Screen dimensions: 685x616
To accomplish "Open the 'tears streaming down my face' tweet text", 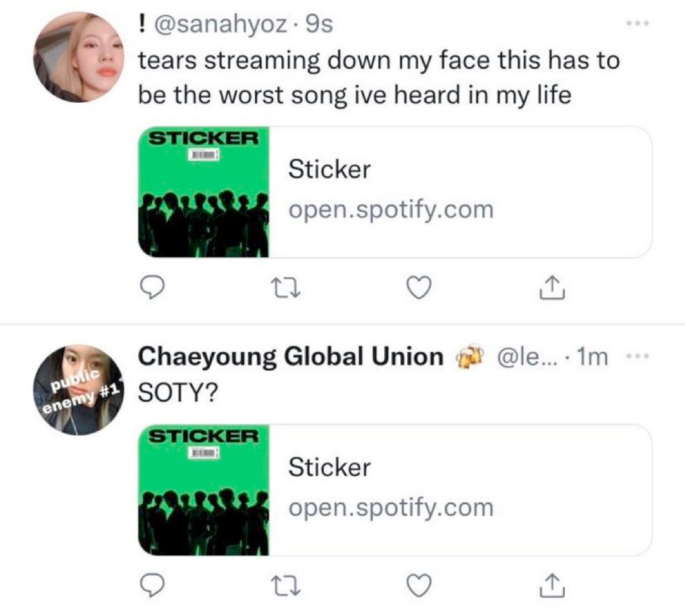I will tap(378, 77).
